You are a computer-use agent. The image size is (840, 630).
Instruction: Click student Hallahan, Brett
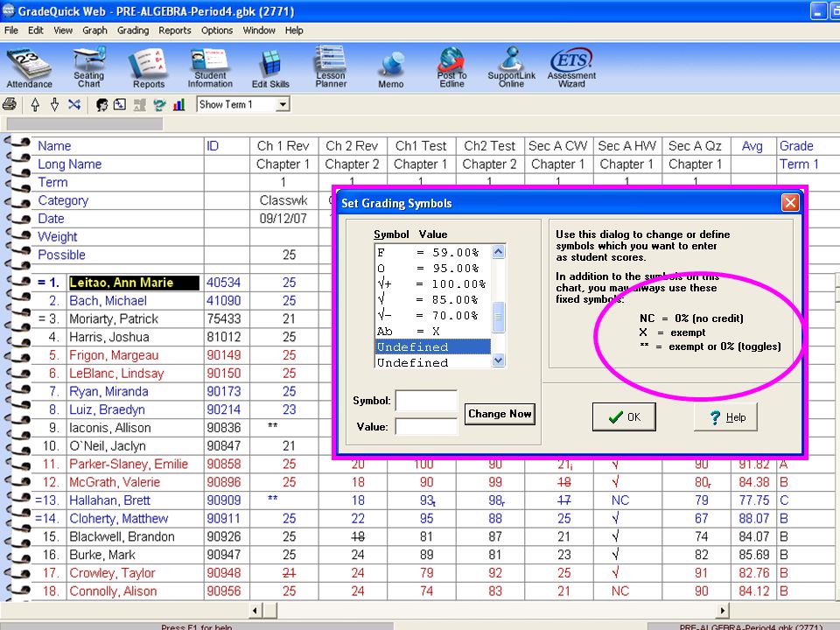(110, 500)
